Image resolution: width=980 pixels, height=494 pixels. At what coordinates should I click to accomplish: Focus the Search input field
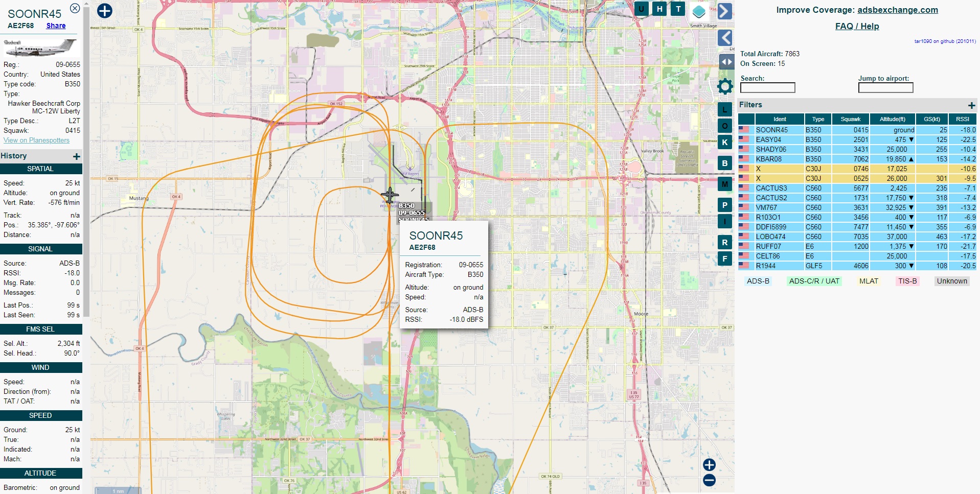click(767, 88)
